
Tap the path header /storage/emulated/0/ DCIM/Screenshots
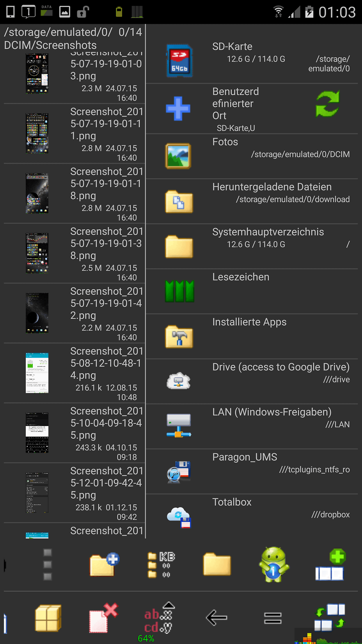click(73, 38)
